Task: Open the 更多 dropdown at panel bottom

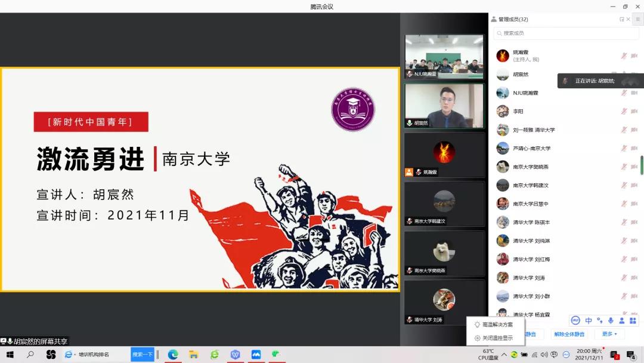Action: [x=608, y=334]
